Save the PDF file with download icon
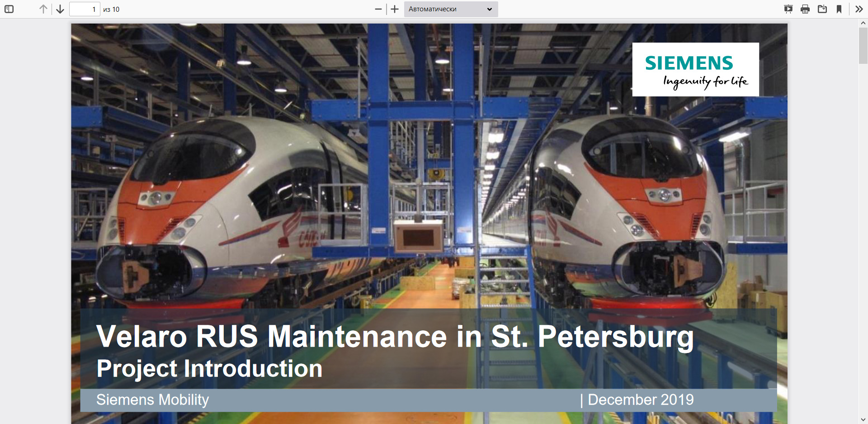868x424 pixels. tap(822, 9)
